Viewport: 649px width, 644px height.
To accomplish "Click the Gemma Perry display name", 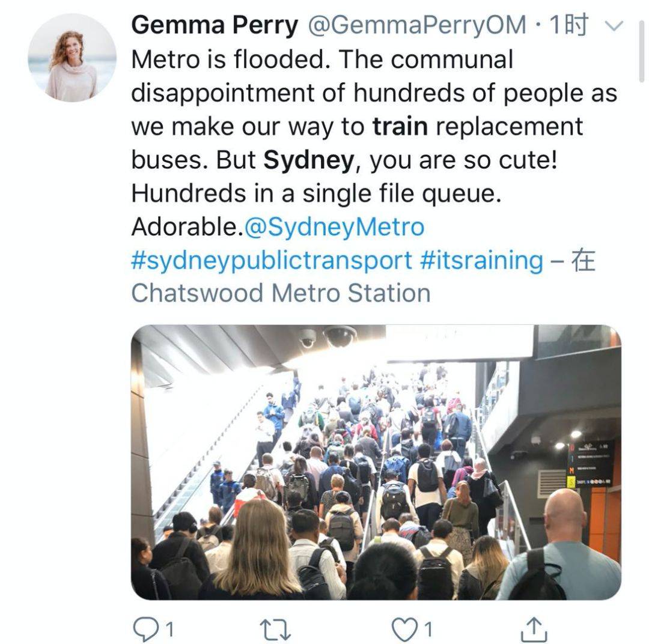I will [215, 25].
